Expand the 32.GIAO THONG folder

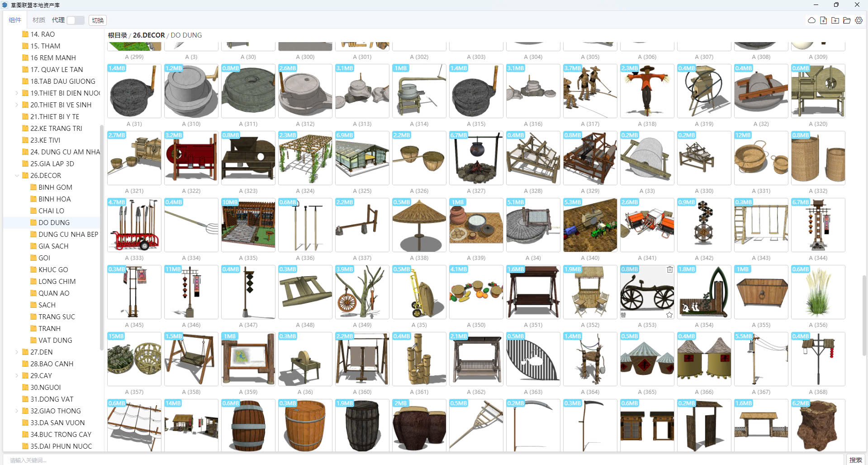(17, 411)
